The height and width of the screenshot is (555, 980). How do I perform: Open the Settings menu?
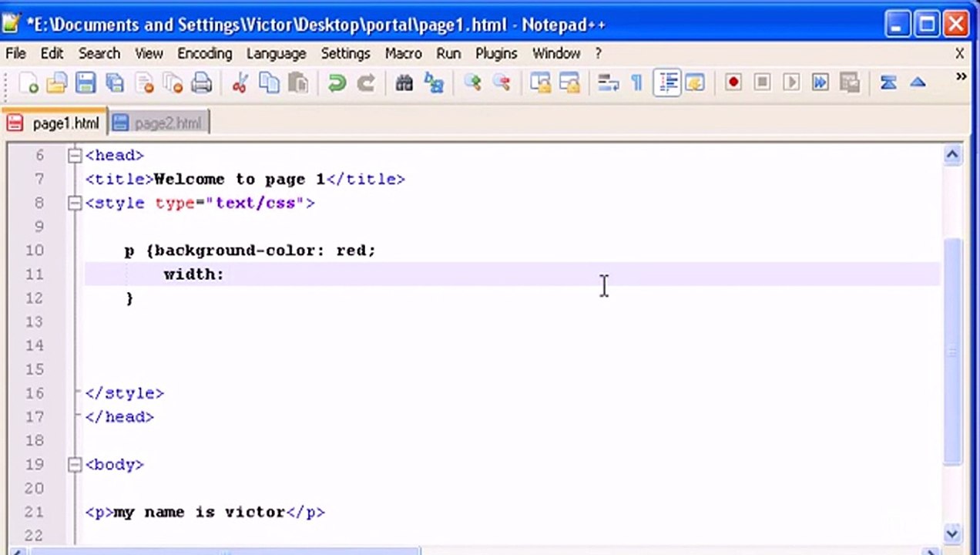click(345, 53)
